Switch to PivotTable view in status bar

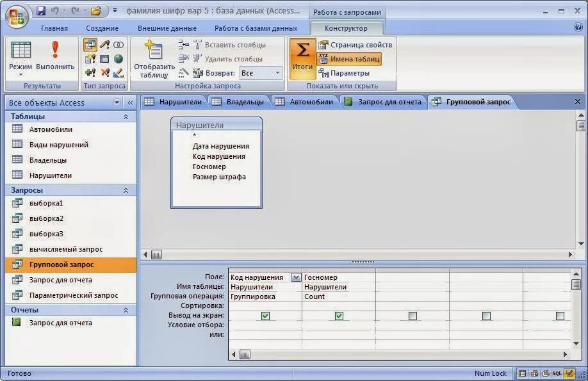click(x=534, y=373)
